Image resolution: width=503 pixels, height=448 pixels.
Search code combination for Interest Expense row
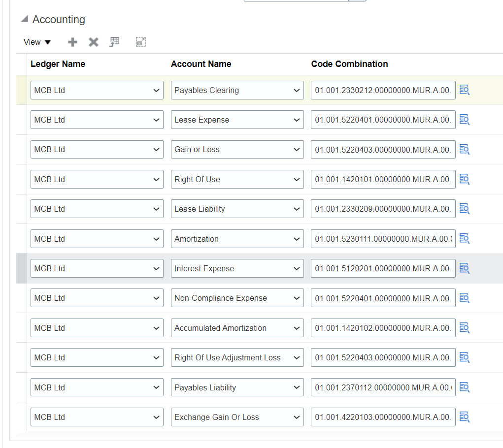tap(464, 268)
